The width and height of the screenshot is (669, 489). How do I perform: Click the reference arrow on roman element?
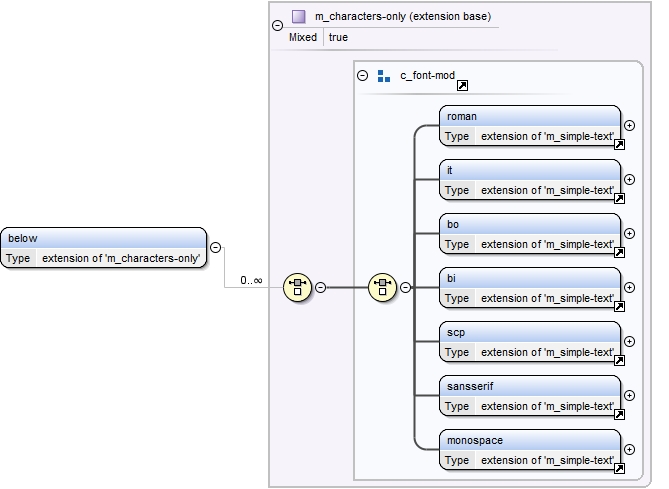[619, 144]
